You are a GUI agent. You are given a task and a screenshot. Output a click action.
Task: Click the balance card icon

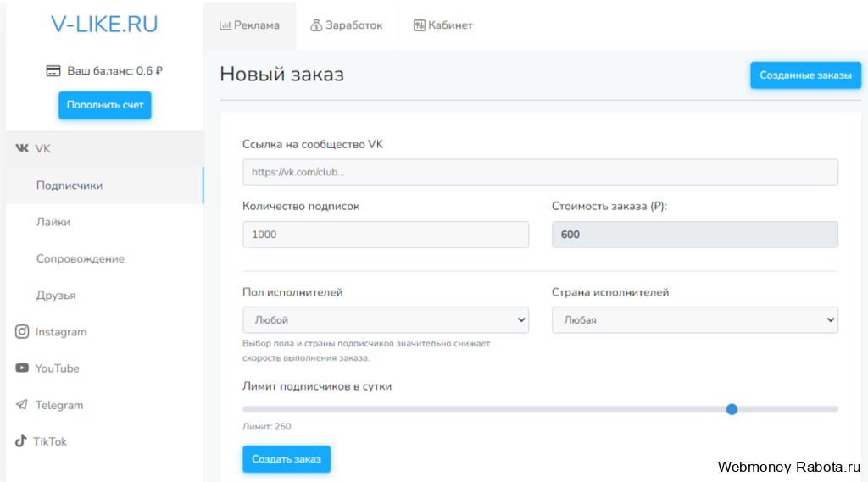pyautogui.click(x=53, y=71)
